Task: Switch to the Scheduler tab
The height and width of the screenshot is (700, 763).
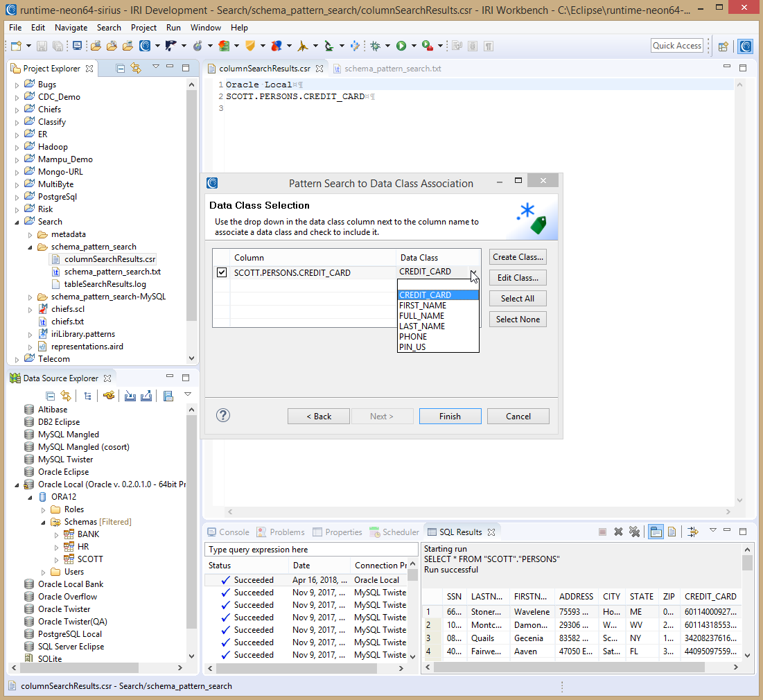Action: point(394,532)
